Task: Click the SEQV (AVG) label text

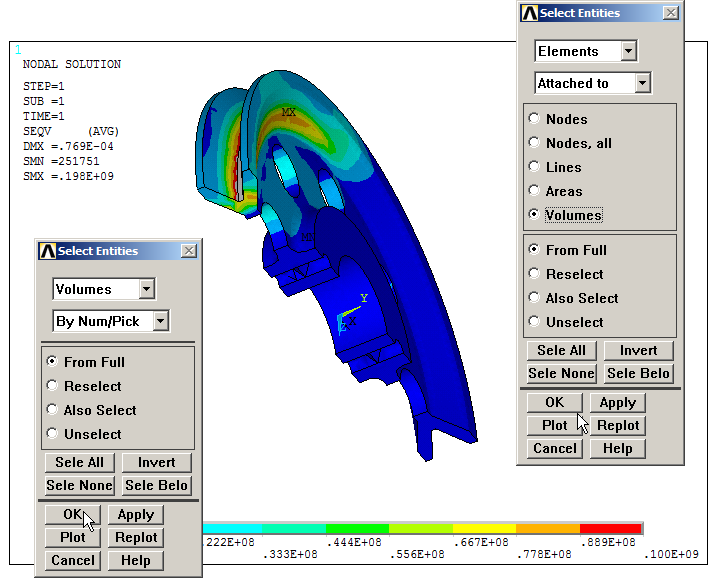Action: (71, 131)
